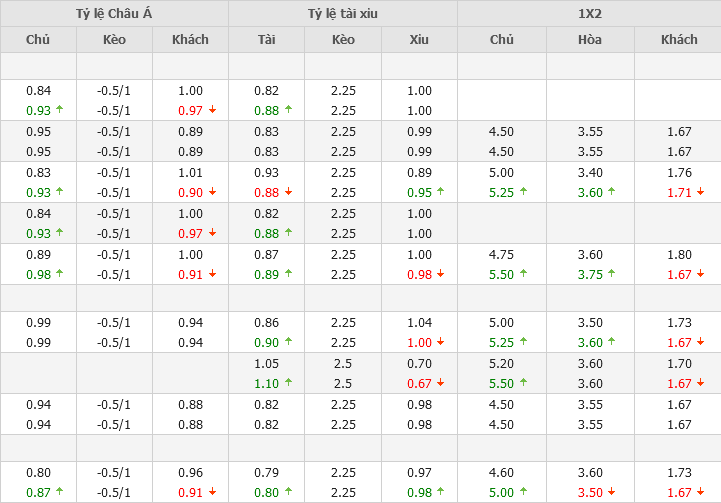Click the Hòa column header

click(x=590, y=40)
